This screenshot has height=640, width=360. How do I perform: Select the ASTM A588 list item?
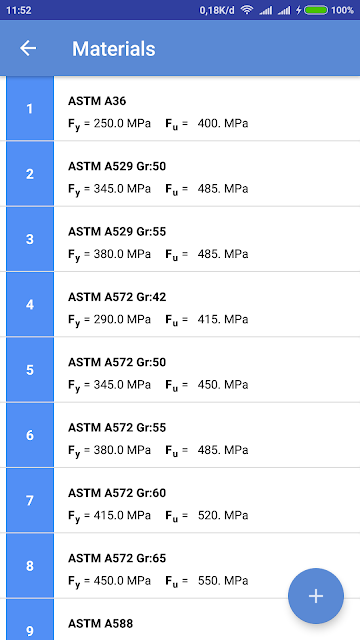(207, 620)
